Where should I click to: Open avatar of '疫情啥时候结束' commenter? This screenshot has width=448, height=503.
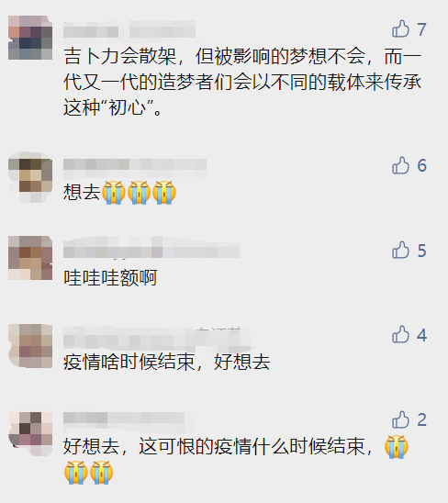point(30,346)
